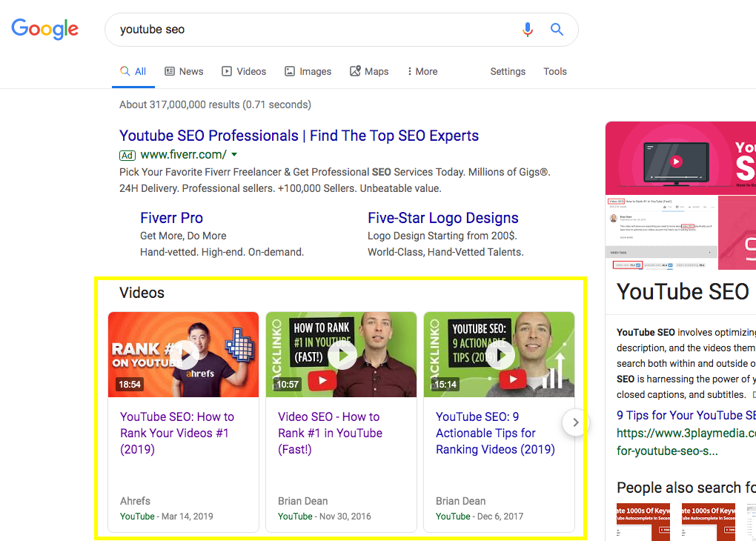This screenshot has height=541, width=756.
Task: Open Video SEO - How to Rank #1 link
Action: (331, 433)
